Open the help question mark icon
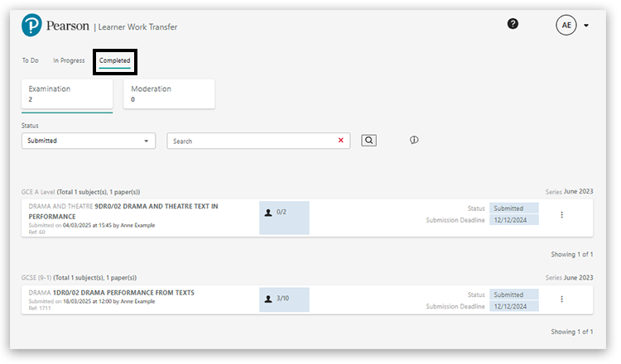Image resolution: width=621 pixels, height=364 pixels. click(513, 24)
